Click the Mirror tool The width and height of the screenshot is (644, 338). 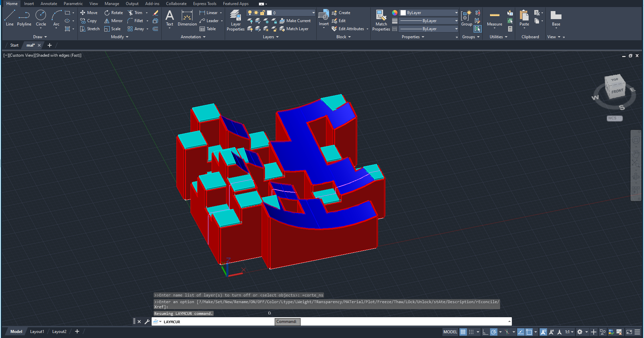[113, 21]
